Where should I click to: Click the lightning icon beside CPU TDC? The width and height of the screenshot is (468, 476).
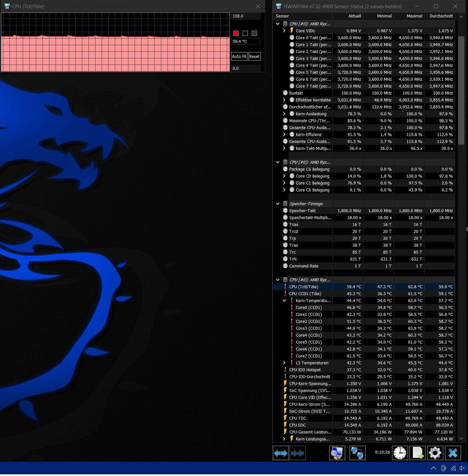click(285, 418)
